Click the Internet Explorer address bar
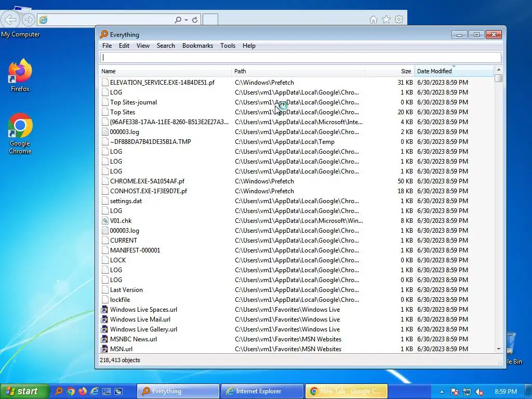The height and width of the screenshot is (399, 532). pos(110,20)
